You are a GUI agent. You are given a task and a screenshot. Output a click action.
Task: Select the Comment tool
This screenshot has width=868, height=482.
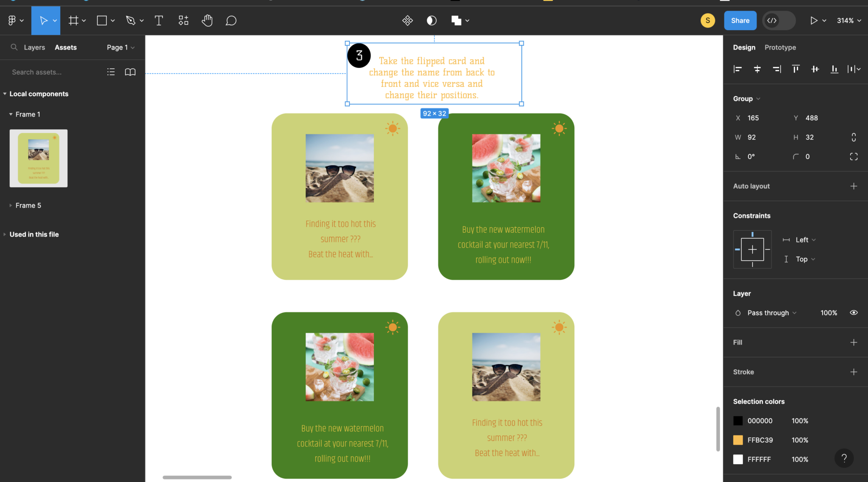[x=231, y=20]
